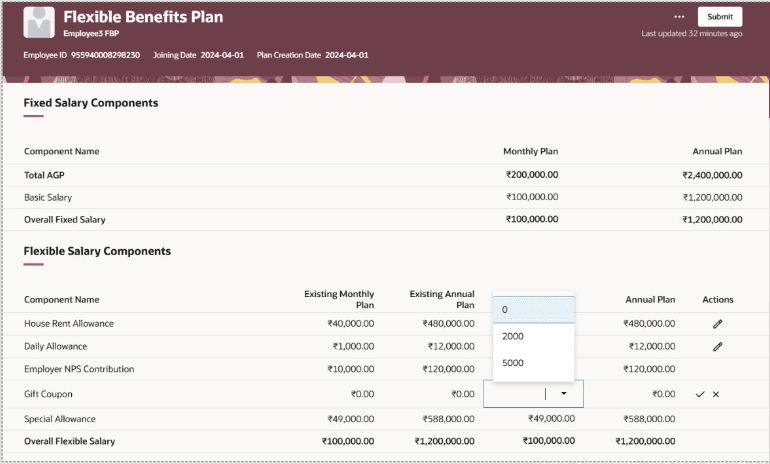Click Total AGP monthly ₹200,000.00 value

[x=532, y=175]
